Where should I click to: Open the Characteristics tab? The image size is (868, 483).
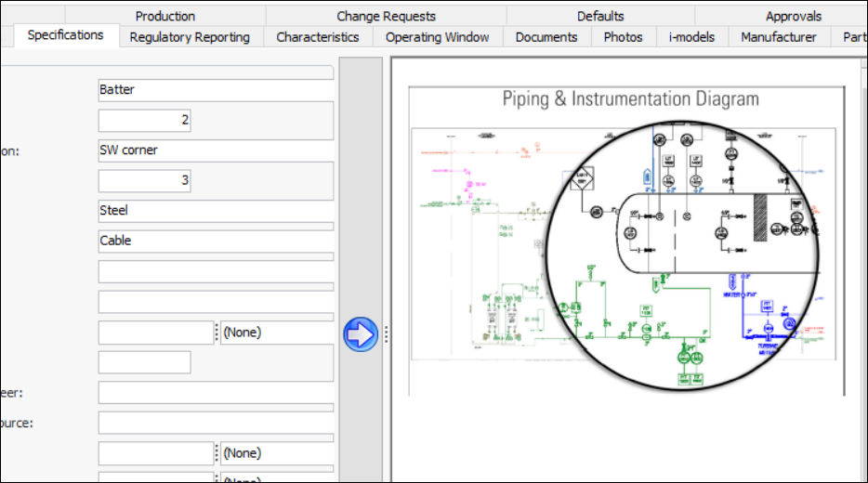(318, 37)
